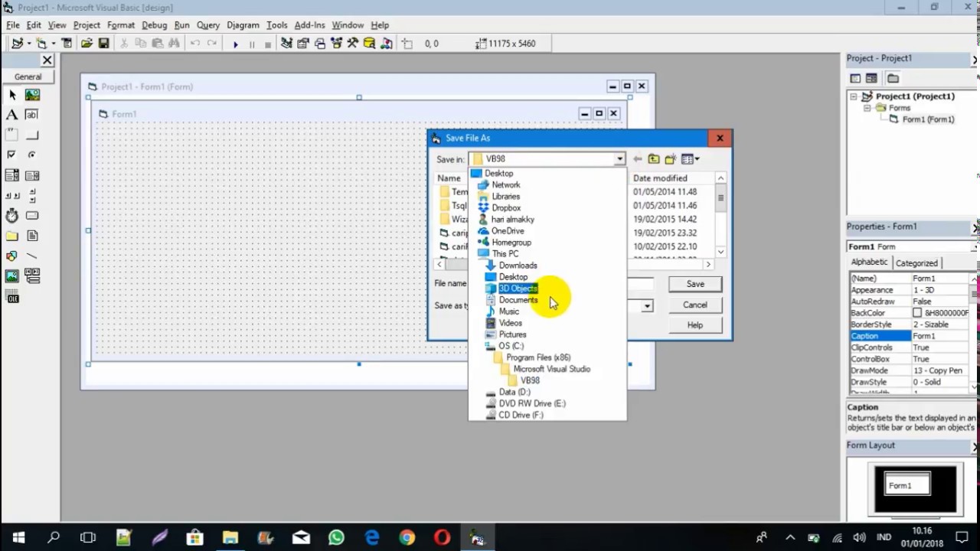Image resolution: width=980 pixels, height=551 pixels.
Task: Select the Image control tool
Action: coord(12,275)
